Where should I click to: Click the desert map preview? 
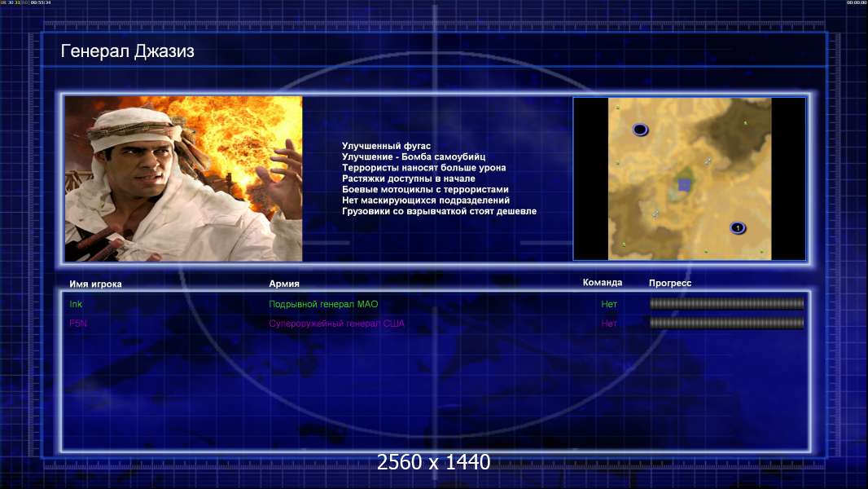pos(690,178)
